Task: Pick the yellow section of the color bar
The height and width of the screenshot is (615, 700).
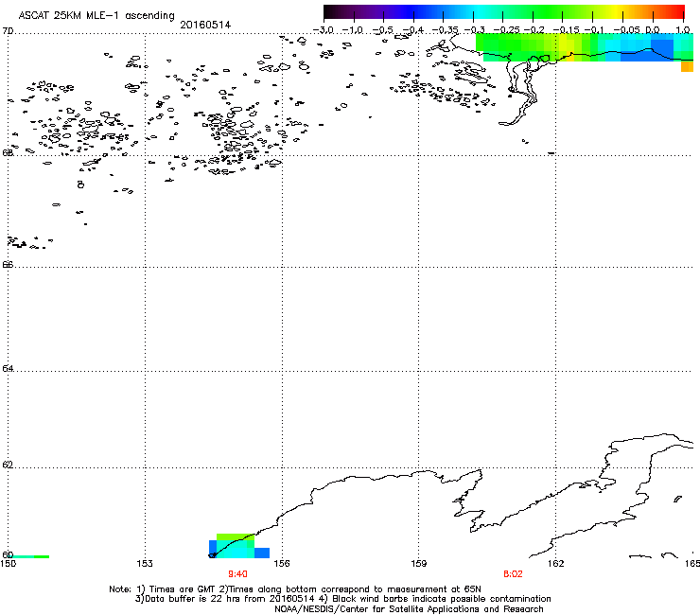Action: [x=615, y=11]
